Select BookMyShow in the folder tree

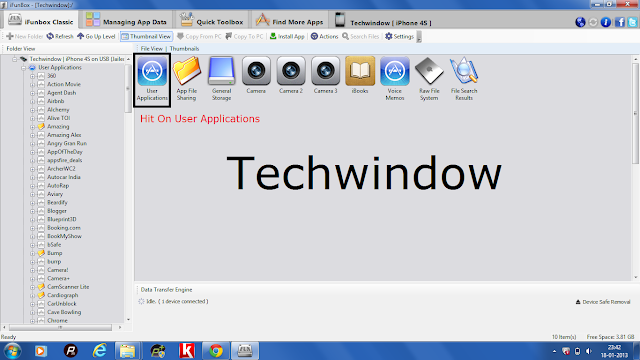pos(64,236)
